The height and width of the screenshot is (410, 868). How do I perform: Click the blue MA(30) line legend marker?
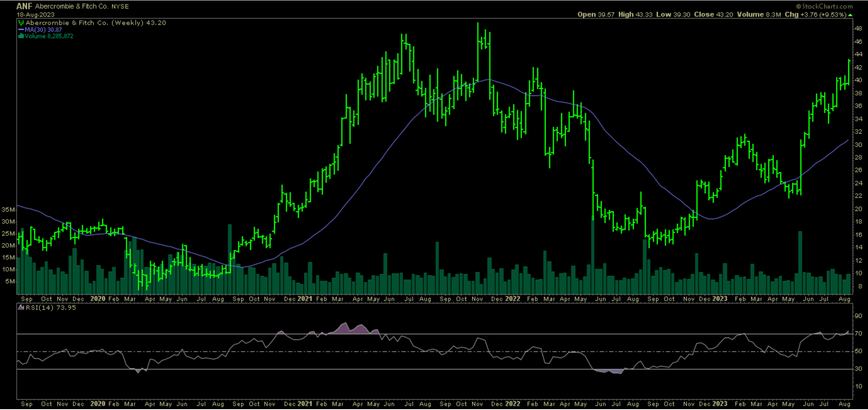(21, 30)
